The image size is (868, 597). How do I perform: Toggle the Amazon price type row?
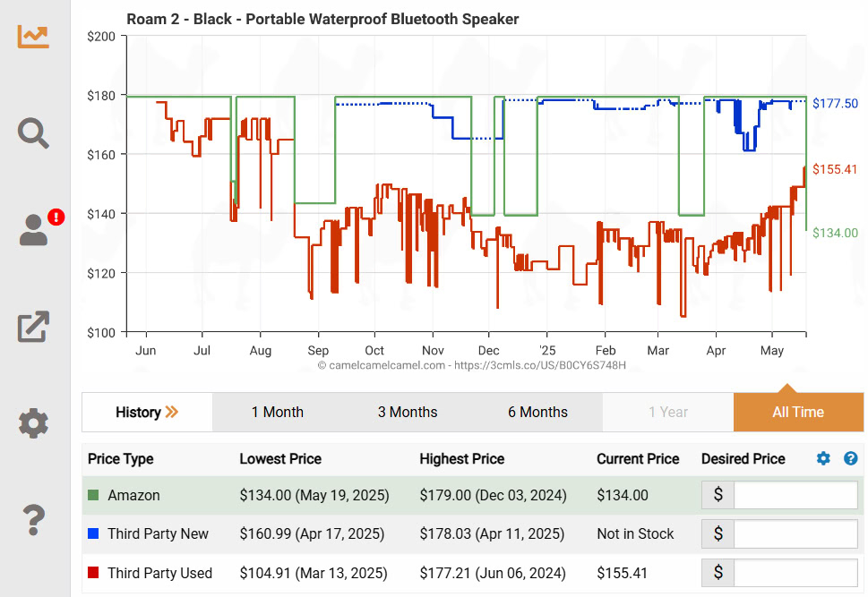(x=133, y=495)
